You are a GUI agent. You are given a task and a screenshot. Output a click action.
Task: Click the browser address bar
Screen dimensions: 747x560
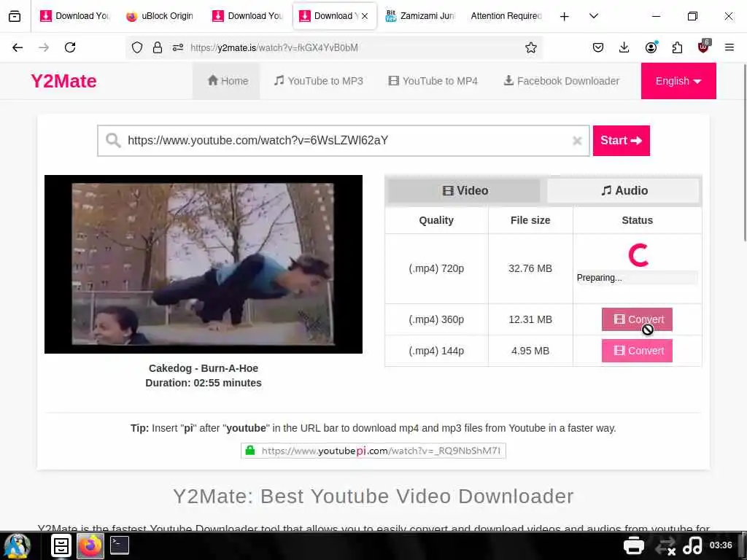coord(333,47)
